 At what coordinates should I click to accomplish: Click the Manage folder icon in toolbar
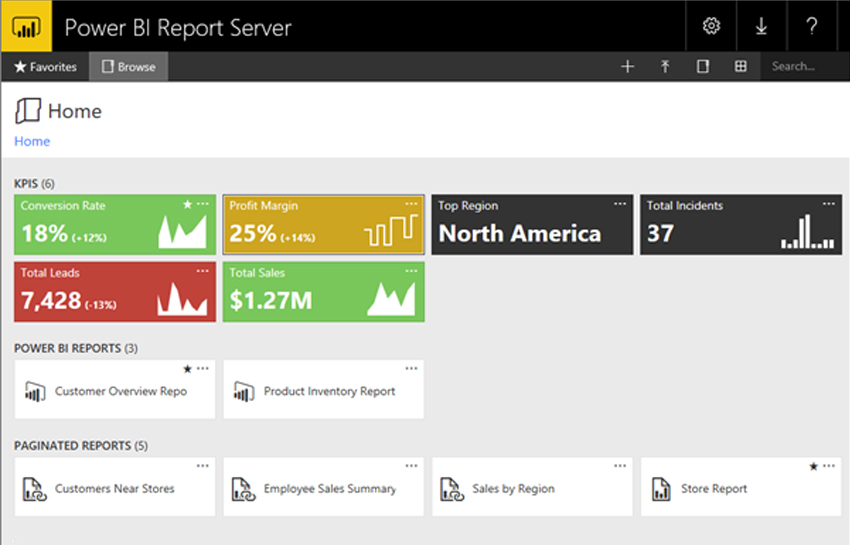(703, 66)
